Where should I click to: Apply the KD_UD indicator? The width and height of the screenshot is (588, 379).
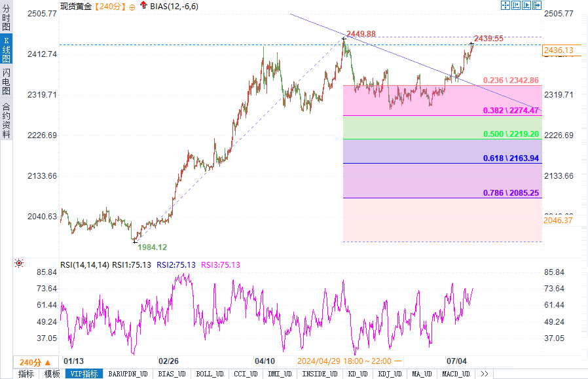click(x=358, y=374)
